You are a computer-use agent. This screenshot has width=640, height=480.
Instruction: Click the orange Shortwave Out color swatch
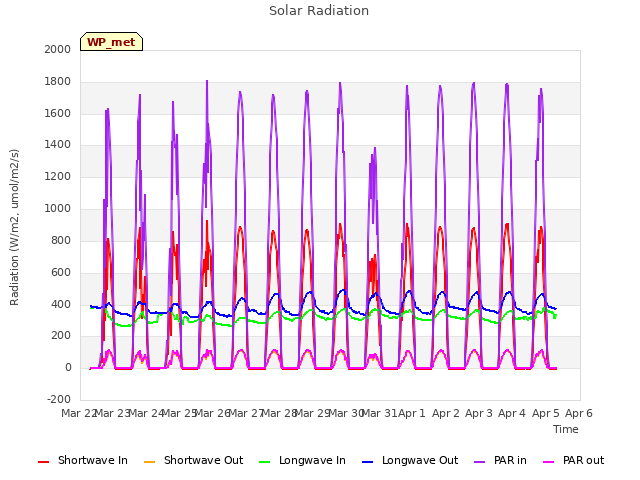click(149, 462)
